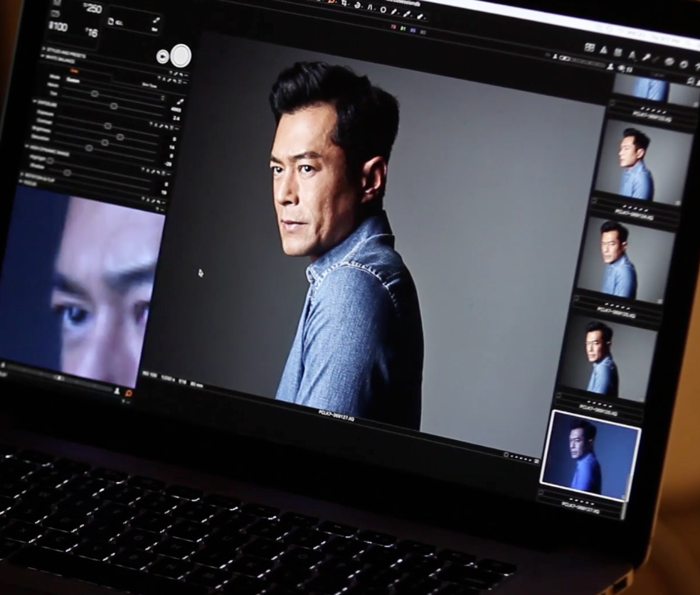This screenshot has width=700, height=595.
Task: Click the Tint slider handle
Action: [115, 106]
